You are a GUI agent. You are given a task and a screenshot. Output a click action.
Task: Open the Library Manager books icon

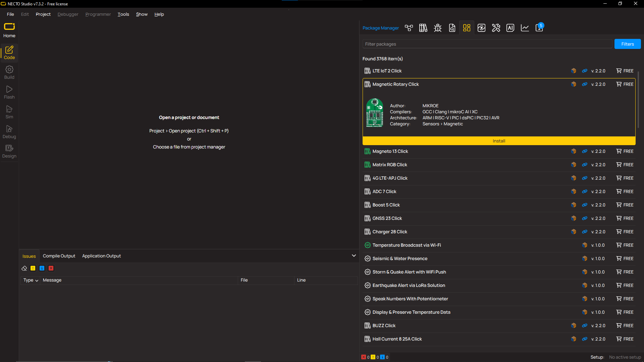coord(423,28)
